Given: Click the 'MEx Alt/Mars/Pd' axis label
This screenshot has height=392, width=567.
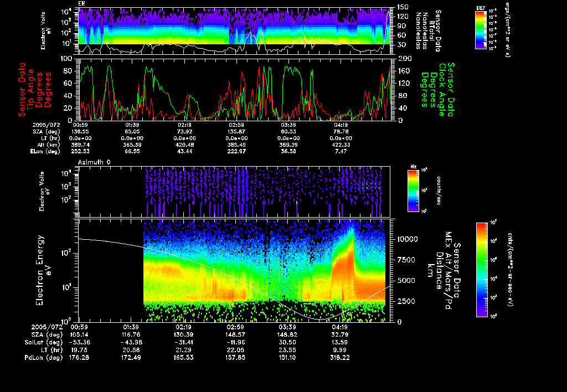Looking at the screenshot, I should (x=449, y=271).
